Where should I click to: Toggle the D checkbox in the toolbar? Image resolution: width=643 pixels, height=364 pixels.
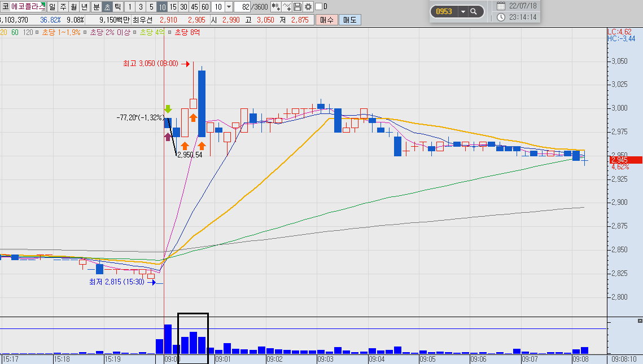coord(318,7)
